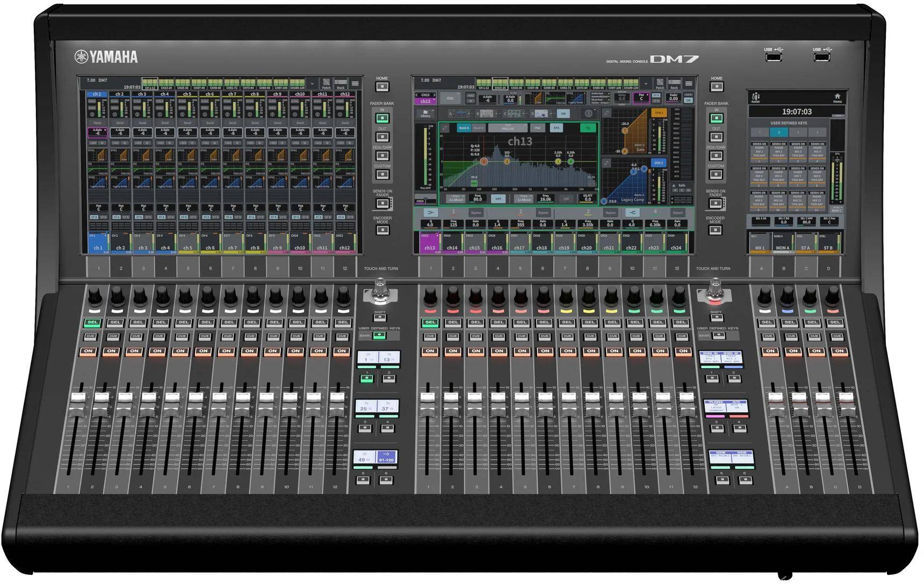
Task: Switch EQ to Bank B
Action: (x=478, y=128)
